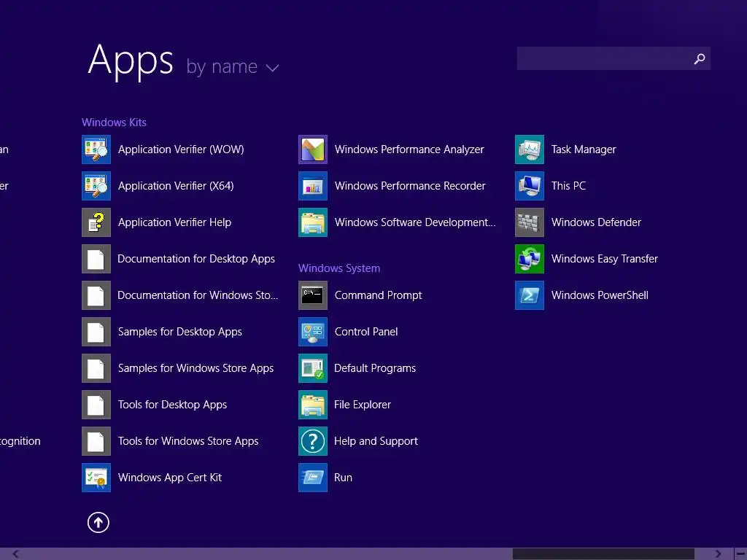Launch Windows PowerShell icon
Viewport: 747px width, 560px height.
(x=530, y=295)
